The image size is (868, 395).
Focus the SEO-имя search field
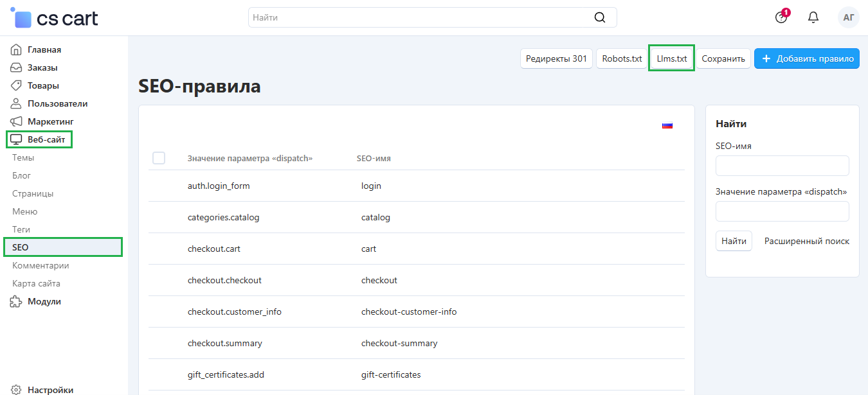click(782, 166)
